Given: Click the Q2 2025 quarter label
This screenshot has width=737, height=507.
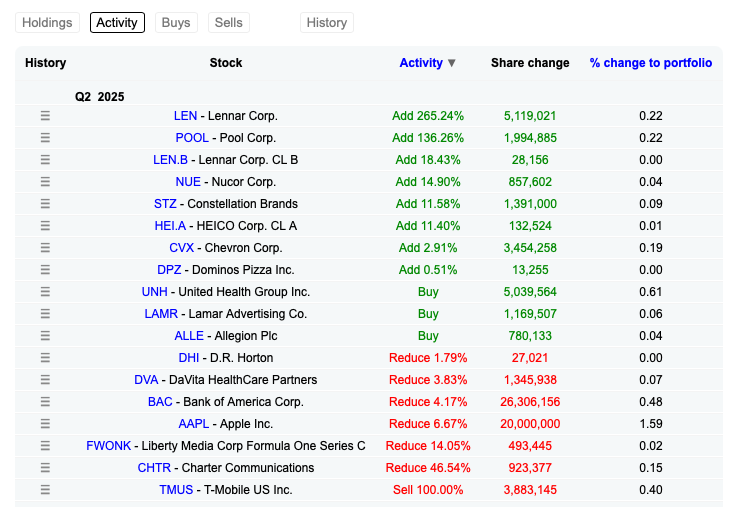Looking at the screenshot, I should coord(100,97).
